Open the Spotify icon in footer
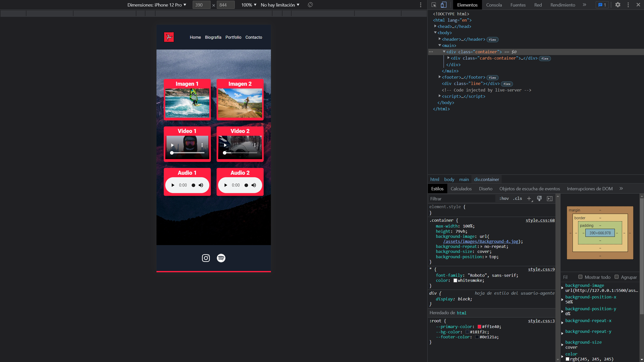644x362 pixels. coord(221,258)
